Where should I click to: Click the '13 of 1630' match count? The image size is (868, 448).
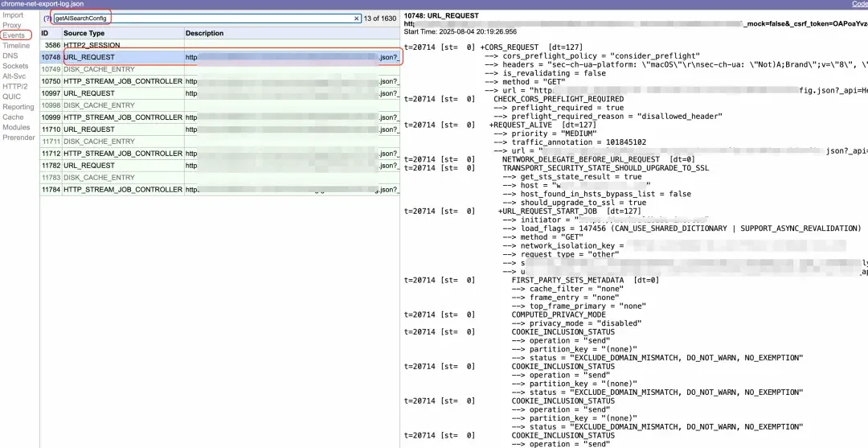coord(379,18)
